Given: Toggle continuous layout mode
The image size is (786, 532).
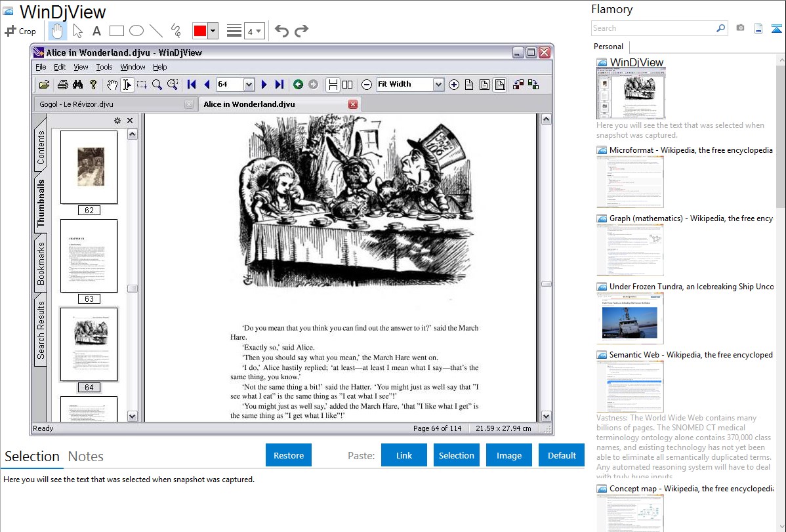Looking at the screenshot, I should (x=333, y=84).
